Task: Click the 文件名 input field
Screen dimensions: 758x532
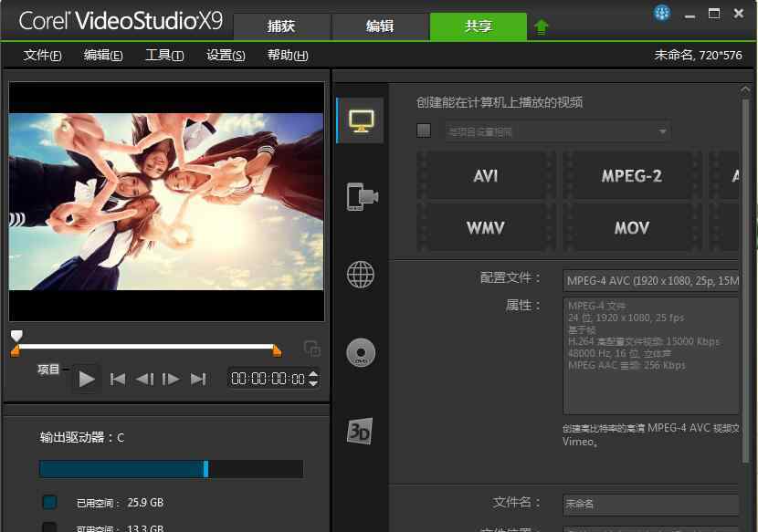Action: pos(650,504)
